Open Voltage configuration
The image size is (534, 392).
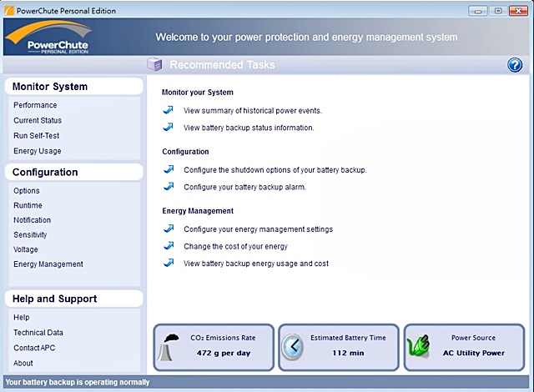pyautogui.click(x=26, y=249)
